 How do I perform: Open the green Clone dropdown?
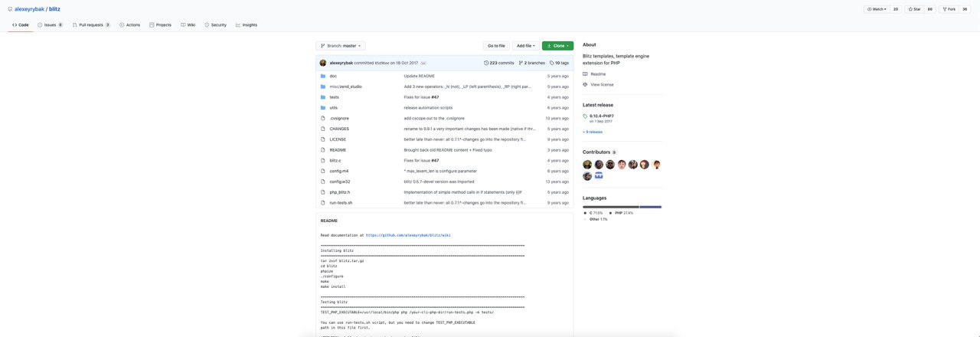tap(557, 46)
